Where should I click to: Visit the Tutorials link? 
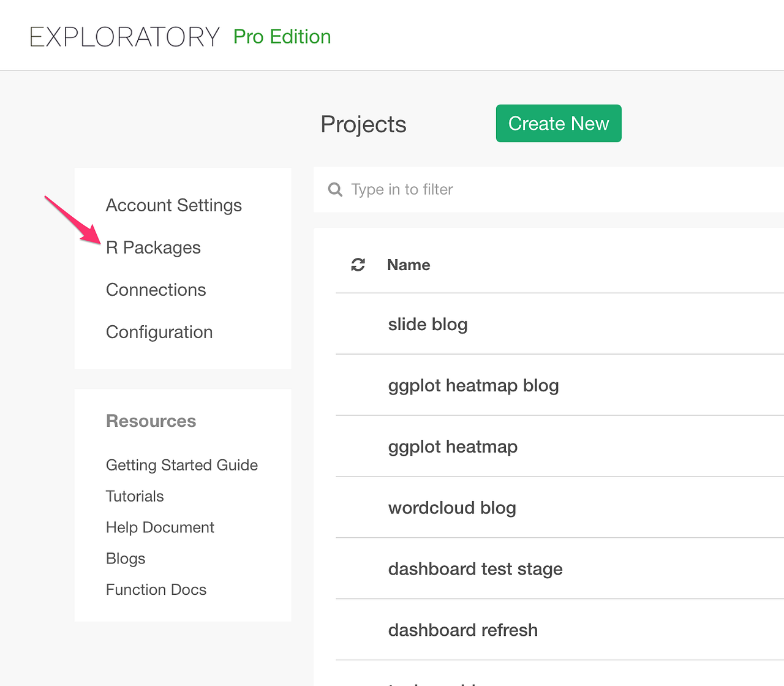point(135,496)
